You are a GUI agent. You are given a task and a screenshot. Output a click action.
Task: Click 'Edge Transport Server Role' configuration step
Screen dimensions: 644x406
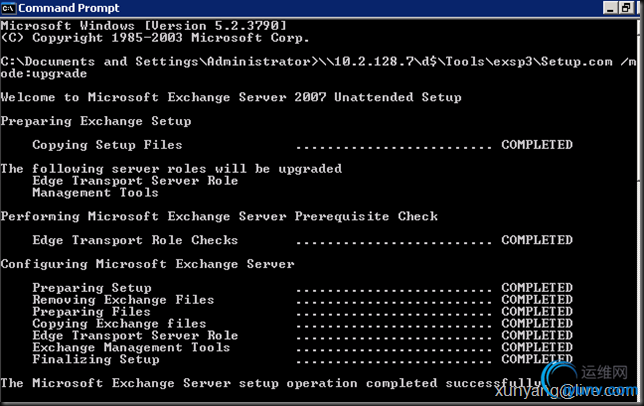(x=135, y=335)
